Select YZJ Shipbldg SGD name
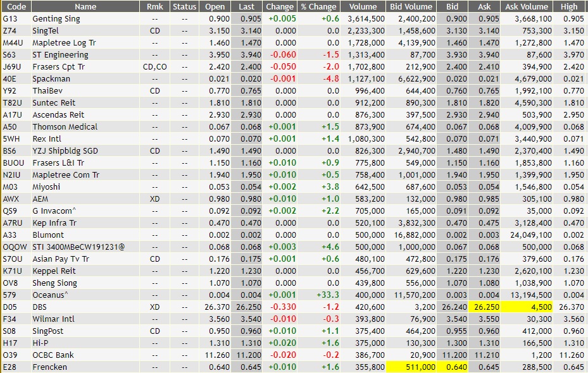Viewport: 588px width, 373px height. coord(65,151)
